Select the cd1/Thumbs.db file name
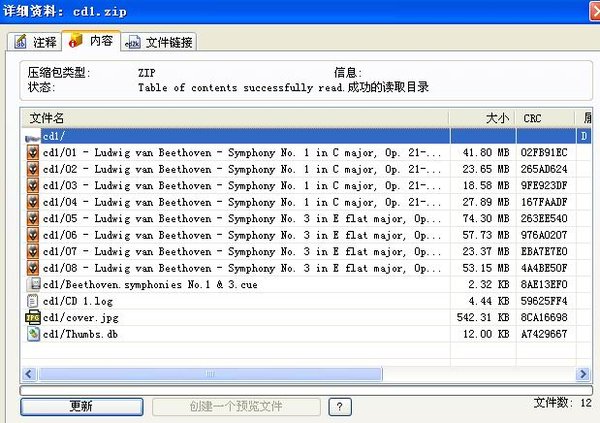This screenshot has width=600, height=423. point(80,334)
